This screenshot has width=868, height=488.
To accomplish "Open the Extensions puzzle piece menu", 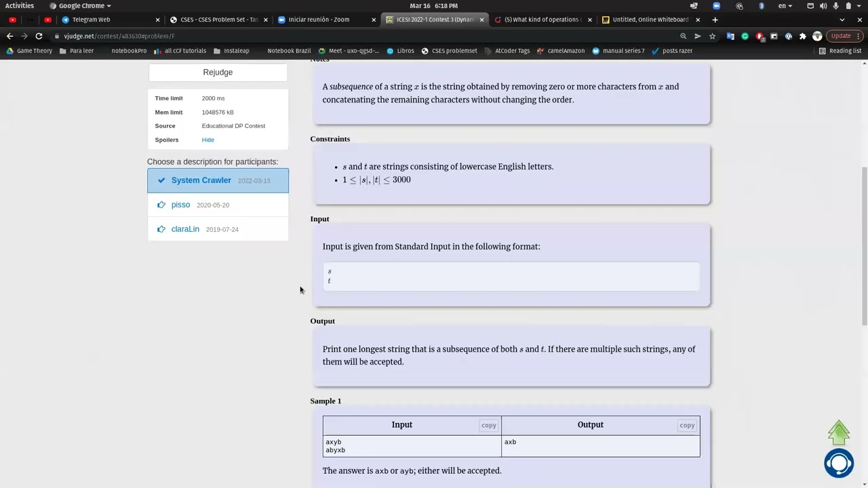I will [x=803, y=36].
